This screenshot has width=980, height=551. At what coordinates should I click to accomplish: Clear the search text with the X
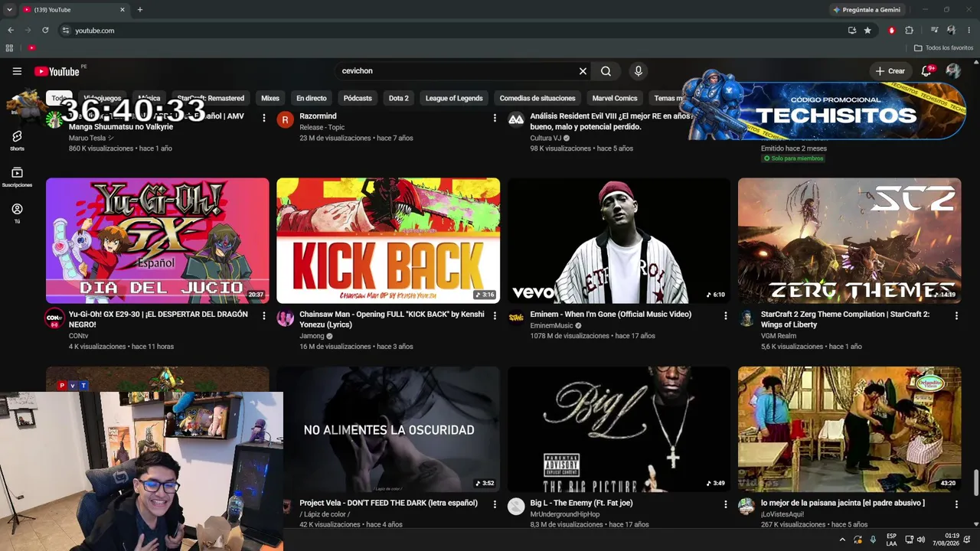(x=583, y=71)
